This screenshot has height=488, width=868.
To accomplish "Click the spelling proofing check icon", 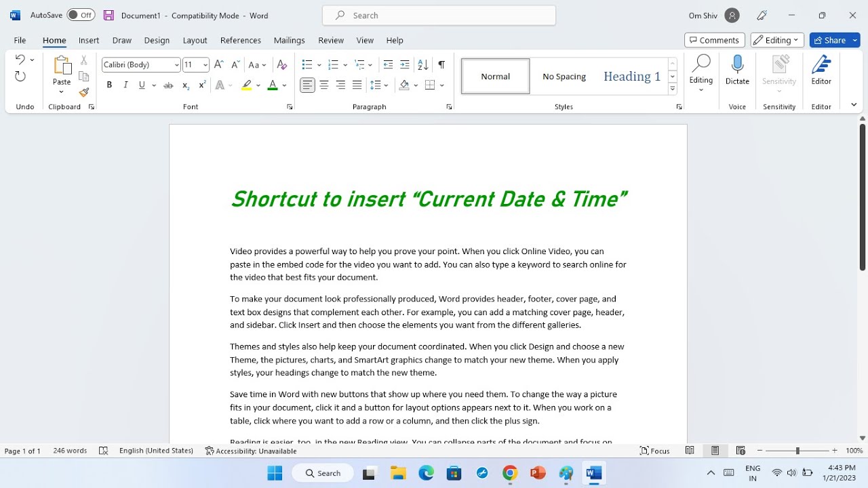I will point(103,451).
